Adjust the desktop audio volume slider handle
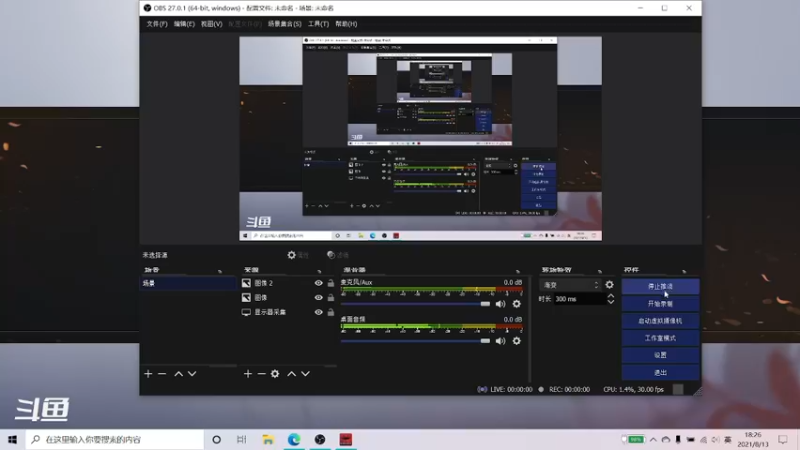 coord(485,341)
